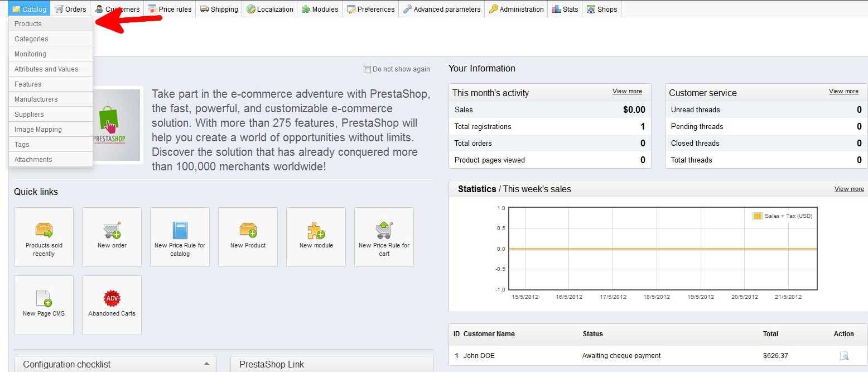The width and height of the screenshot is (868, 372).
Task: View more of Customer service
Action: click(843, 91)
